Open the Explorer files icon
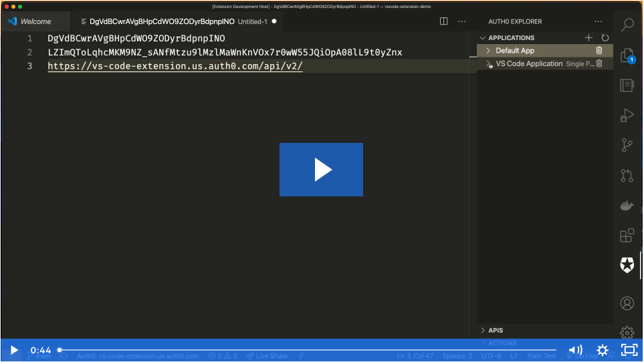This screenshot has width=644, height=362. 627,55
